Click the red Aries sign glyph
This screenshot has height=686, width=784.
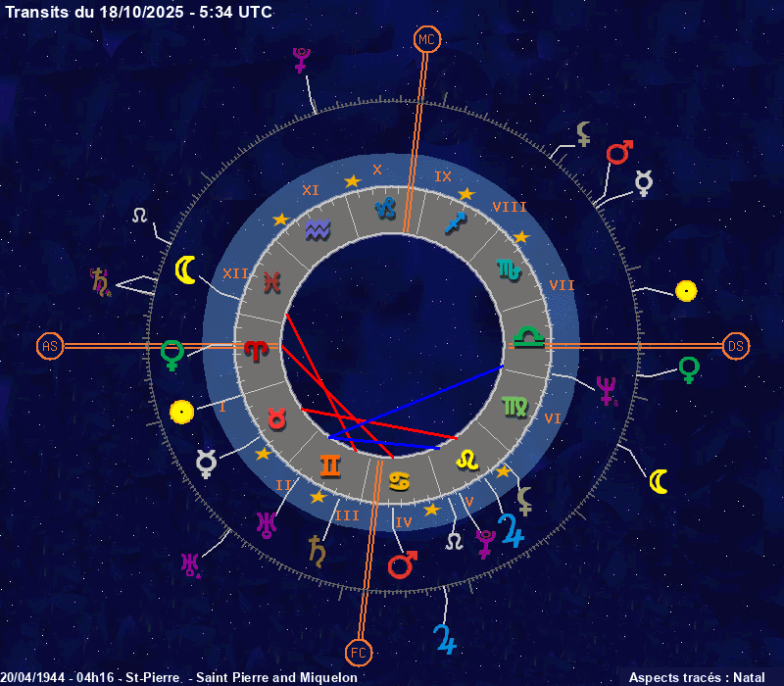point(256,349)
